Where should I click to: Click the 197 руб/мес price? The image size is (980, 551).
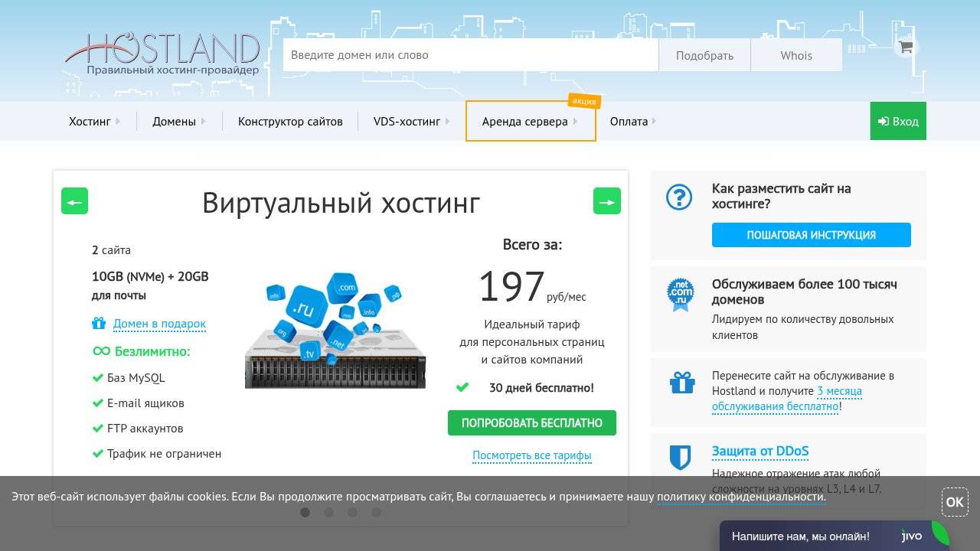532,287
